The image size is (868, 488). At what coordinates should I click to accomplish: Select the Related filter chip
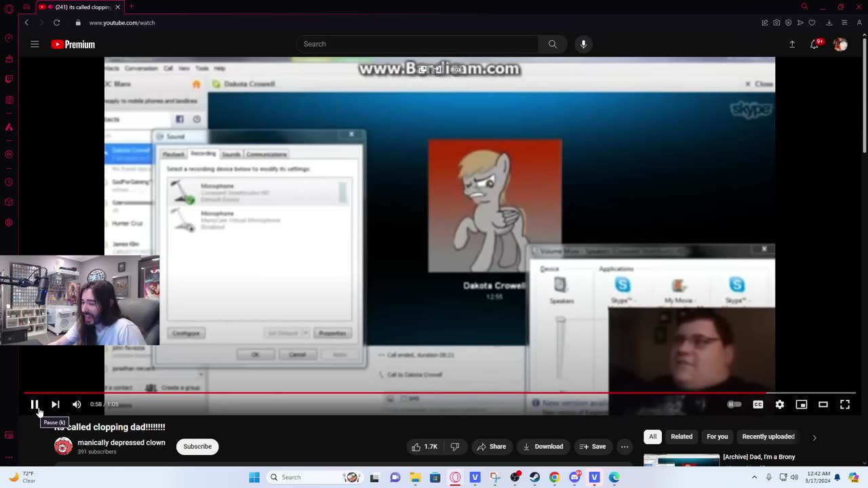click(682, 436)
